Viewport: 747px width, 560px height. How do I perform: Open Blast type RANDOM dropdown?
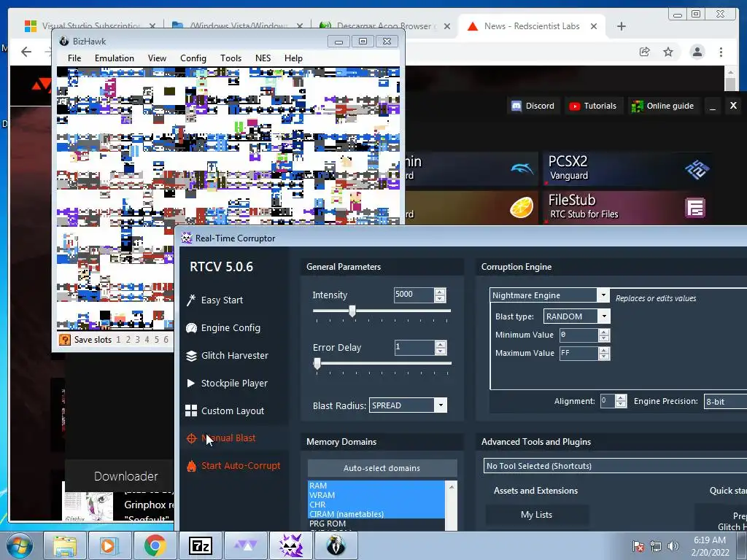point(604,316)
